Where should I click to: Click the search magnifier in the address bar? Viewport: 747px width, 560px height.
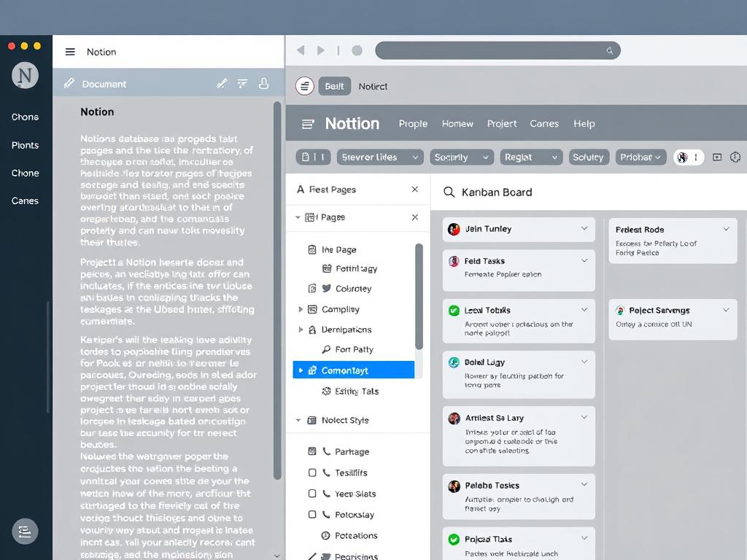tap(609, 50)
